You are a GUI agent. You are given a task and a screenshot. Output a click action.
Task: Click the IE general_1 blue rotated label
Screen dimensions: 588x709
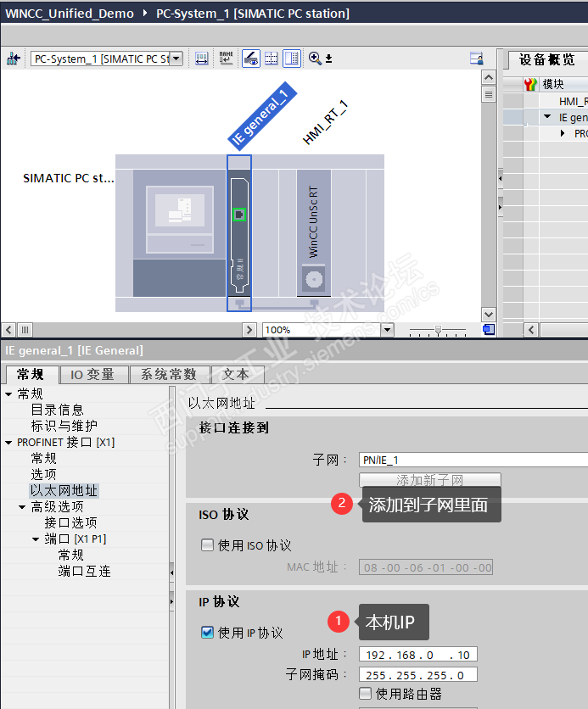coord(262,115)
